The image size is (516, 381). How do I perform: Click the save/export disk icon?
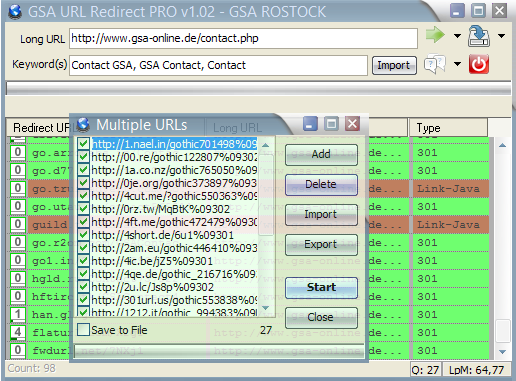pyautogui.click(x=479, y=36)
